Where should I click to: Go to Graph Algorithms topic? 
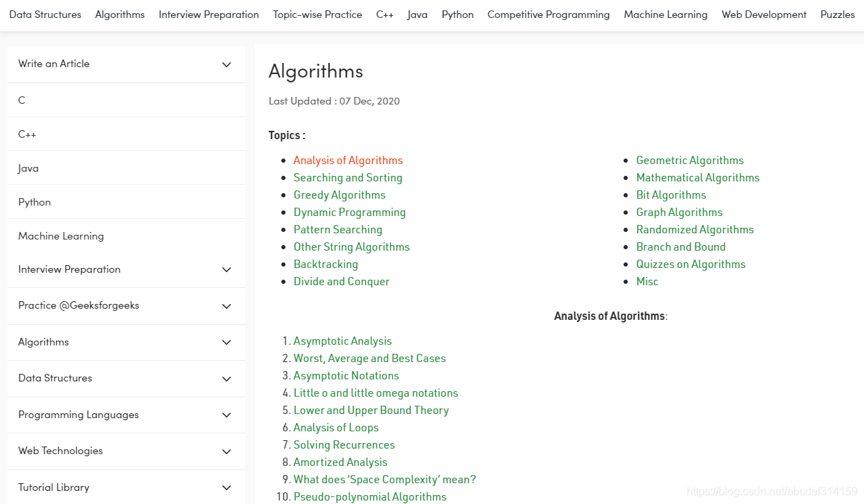tap(680, 213)
